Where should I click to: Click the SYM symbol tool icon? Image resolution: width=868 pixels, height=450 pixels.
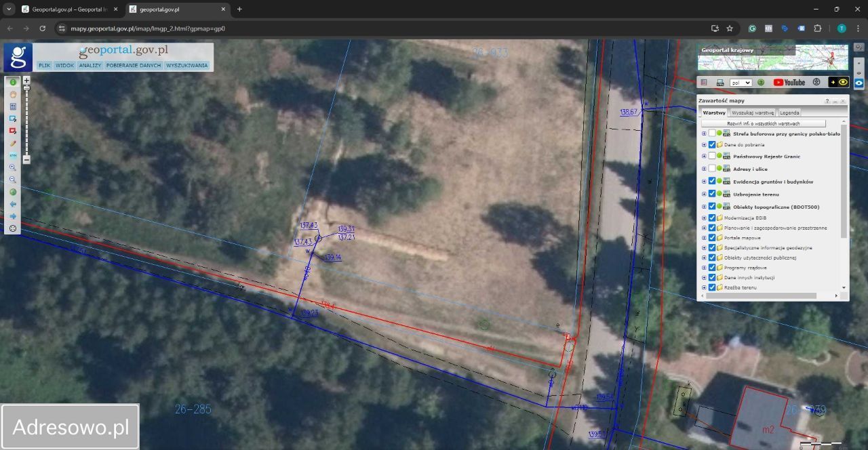[13, 155]
